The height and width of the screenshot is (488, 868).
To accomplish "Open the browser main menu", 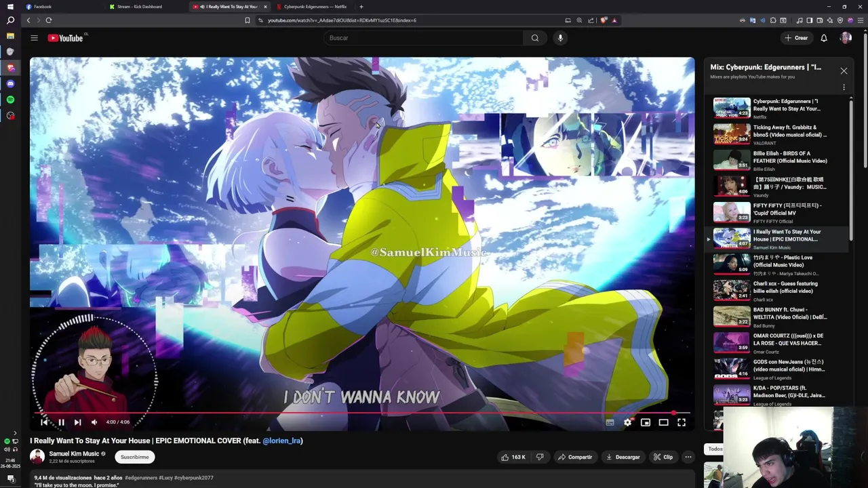I will tap(859, 20).
